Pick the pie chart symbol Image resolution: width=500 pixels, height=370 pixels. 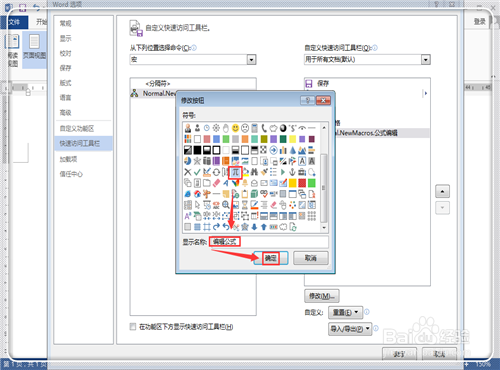(188, 161)
